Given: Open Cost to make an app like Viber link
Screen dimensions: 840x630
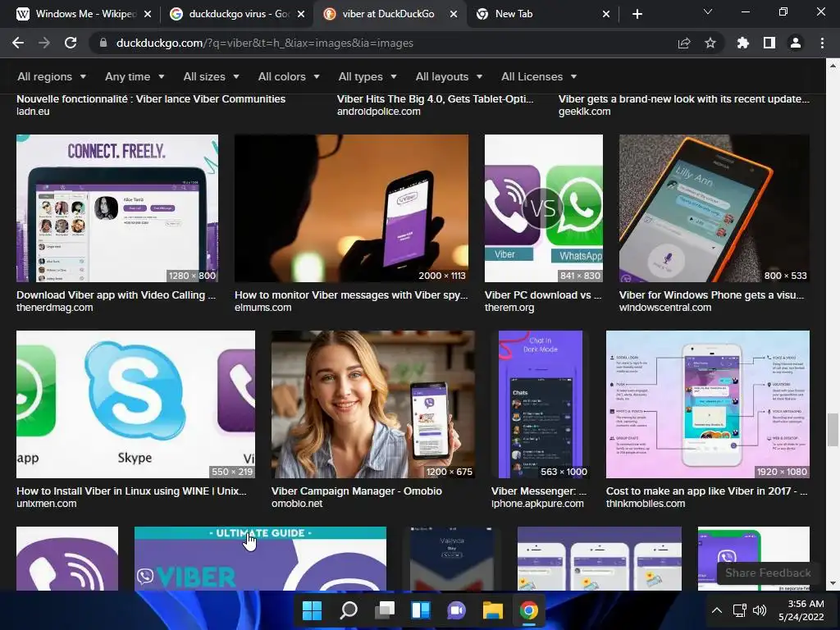Looking at the screenshot, I should [x=706, y=491].
